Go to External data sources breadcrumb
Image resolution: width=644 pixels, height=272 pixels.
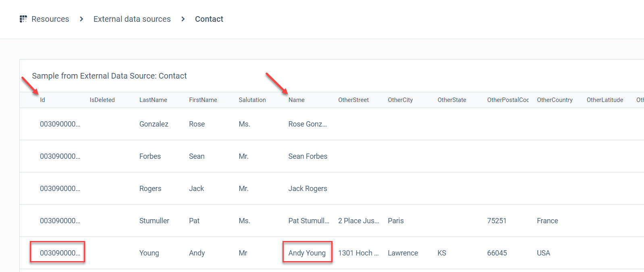(x=132, y=19)
